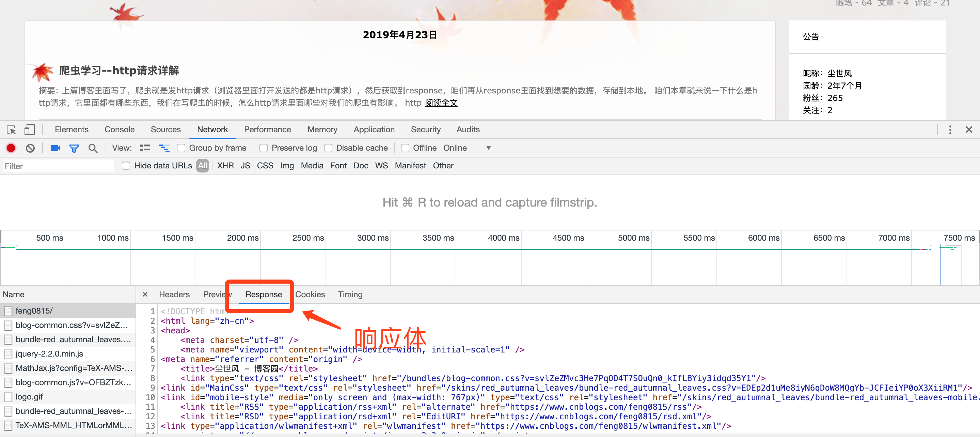
Task: Select bundle-red_autumnal_leaves.css request row
Action: (x=68, y=340)
